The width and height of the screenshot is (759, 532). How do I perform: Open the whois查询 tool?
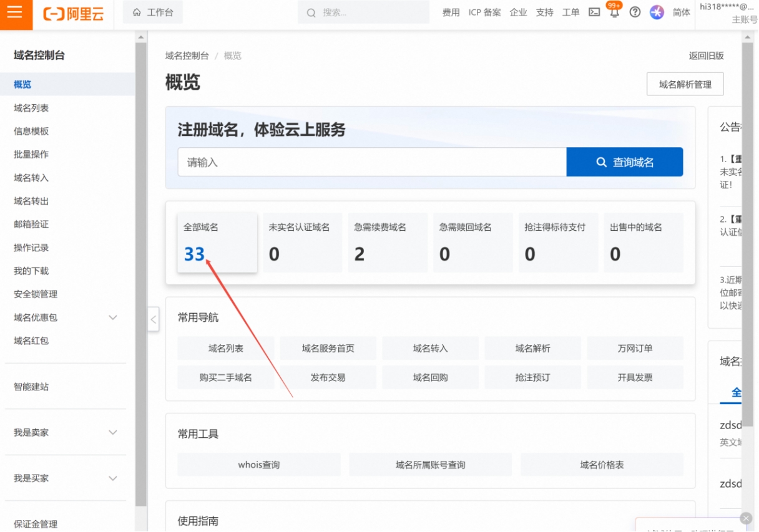pos(258,465)
